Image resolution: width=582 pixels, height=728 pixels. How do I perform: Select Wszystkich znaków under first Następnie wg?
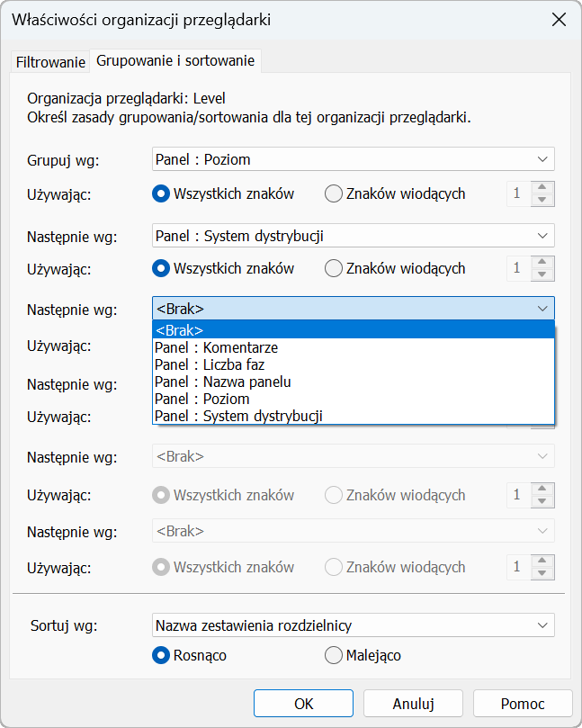pyautogui.click(x=162, y=268)
